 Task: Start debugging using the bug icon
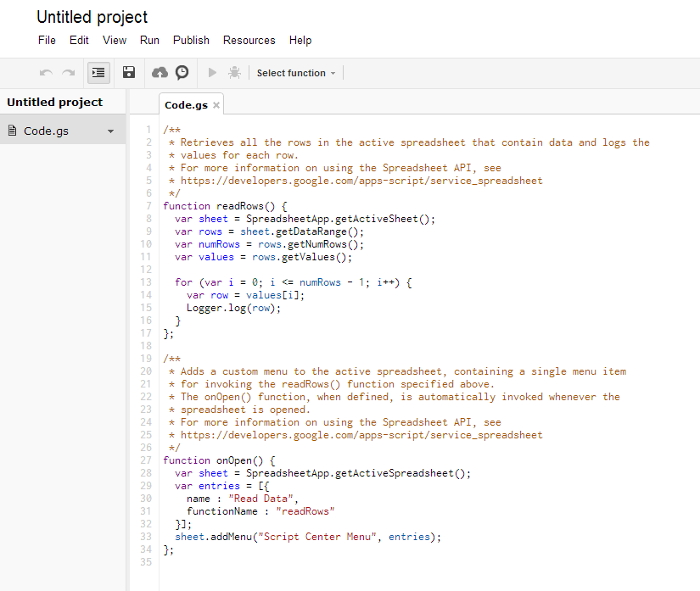coord(233,72)
